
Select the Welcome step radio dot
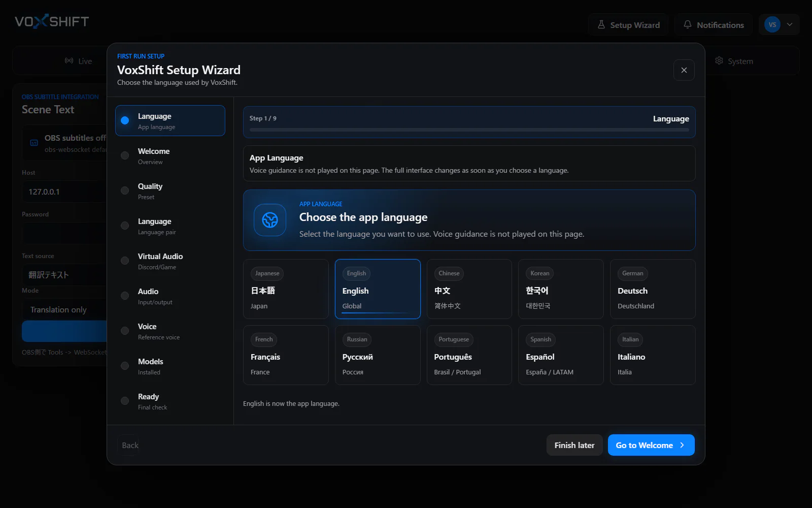[125, 155]
